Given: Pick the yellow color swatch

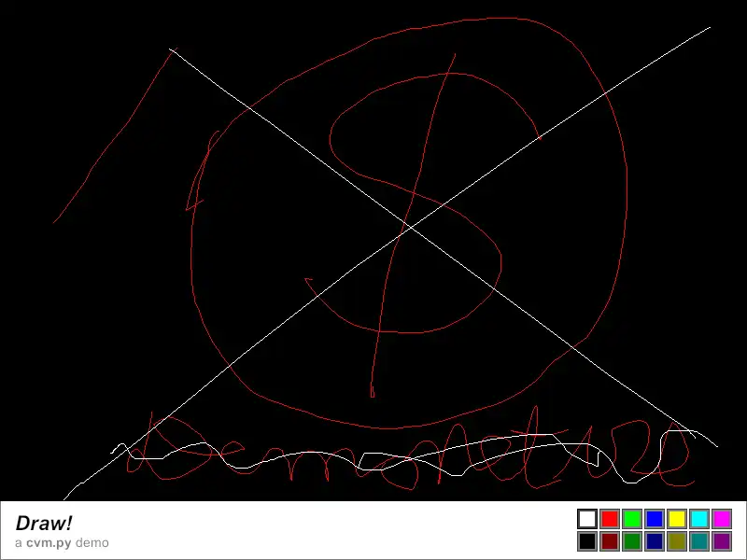Looking at the screenshot, I should pyautogui.click(x=677, y=519).
